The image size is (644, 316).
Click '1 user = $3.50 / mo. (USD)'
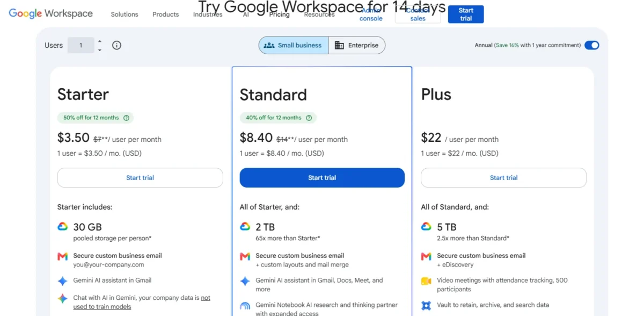(x=100, y=153)
